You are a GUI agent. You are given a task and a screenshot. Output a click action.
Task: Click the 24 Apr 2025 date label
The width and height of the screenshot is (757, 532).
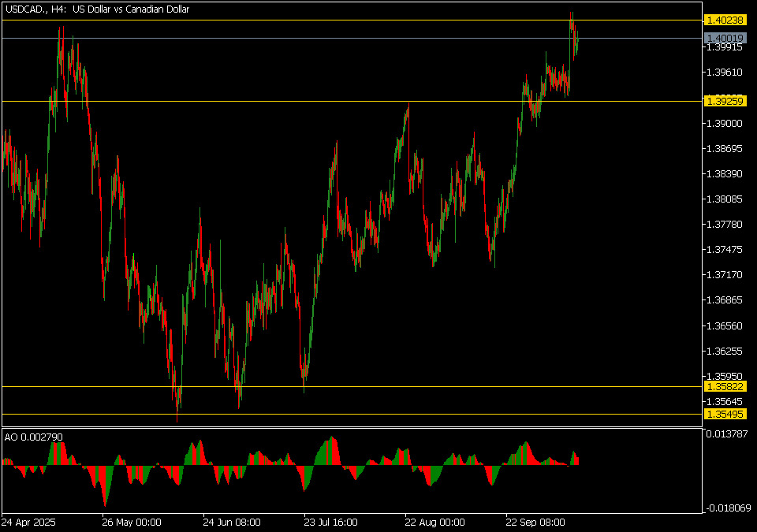30,522
